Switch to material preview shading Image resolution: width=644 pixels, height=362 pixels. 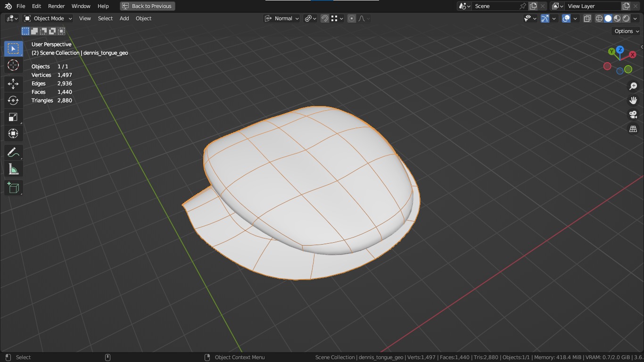tap(617, 18)
